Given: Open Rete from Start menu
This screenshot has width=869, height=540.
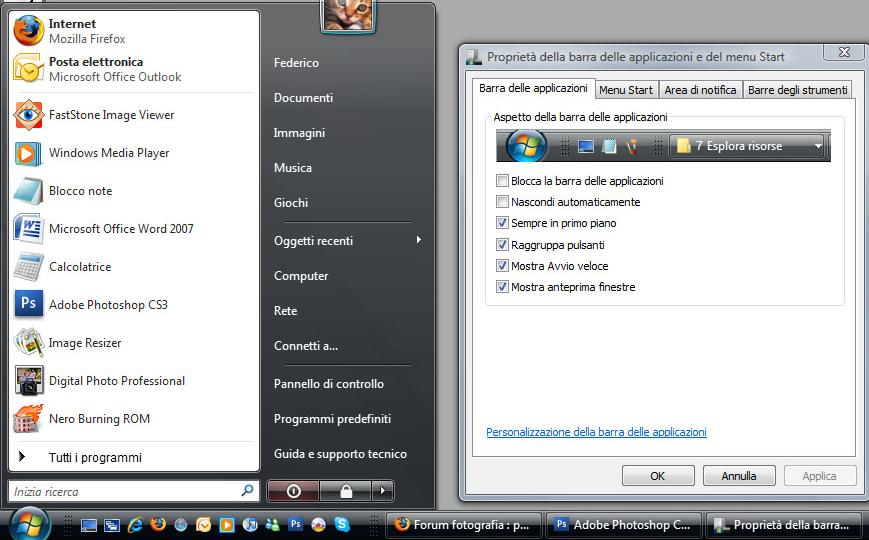Looking at the screenshot, I should (285, 311).
